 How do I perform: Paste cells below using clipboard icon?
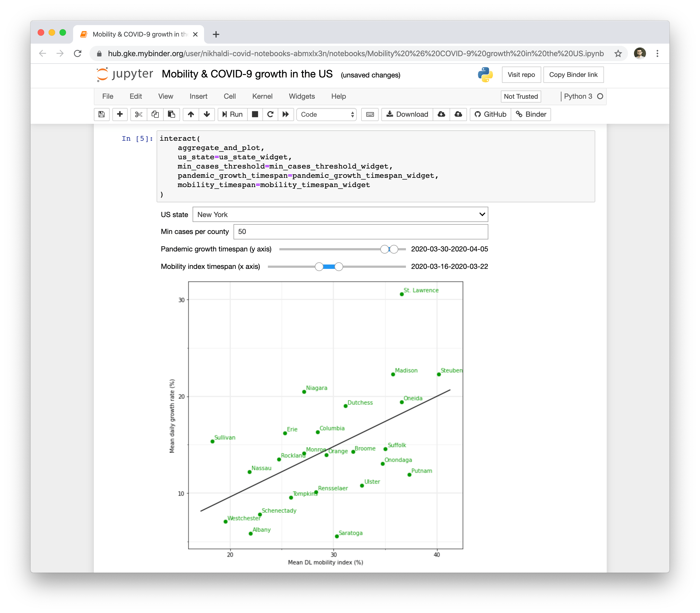point(171,114)
